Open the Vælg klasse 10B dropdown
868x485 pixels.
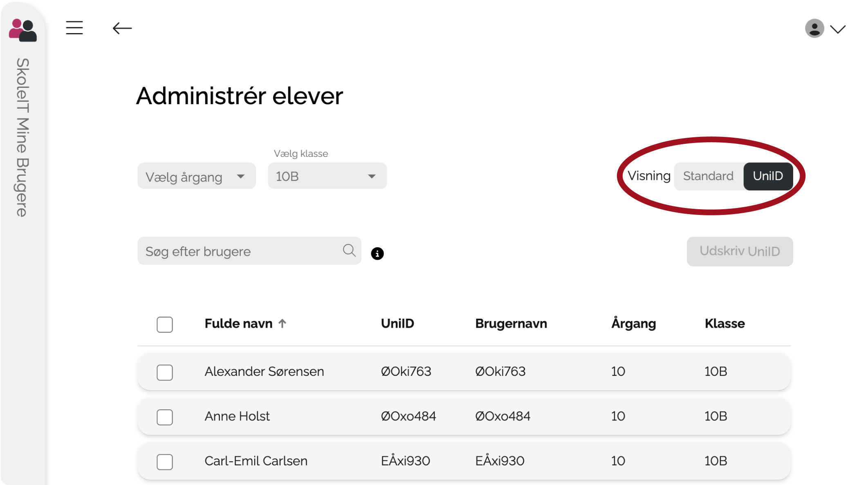pyautogui.click(x=327, y=177)
